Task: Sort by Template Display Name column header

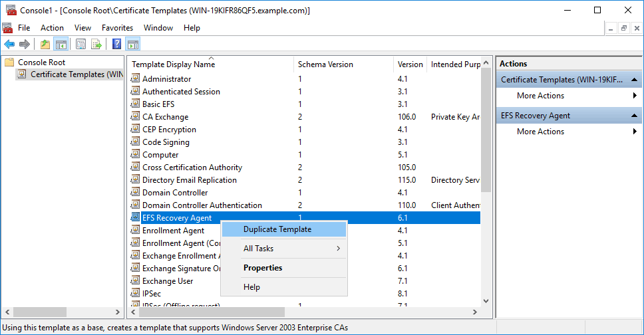Action: [x=211, y=64]
